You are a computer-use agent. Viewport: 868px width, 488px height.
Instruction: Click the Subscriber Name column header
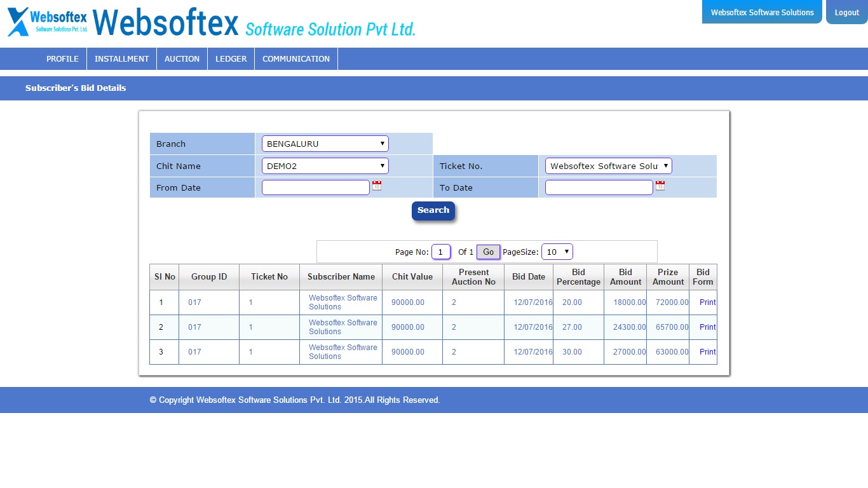[341, 277]
